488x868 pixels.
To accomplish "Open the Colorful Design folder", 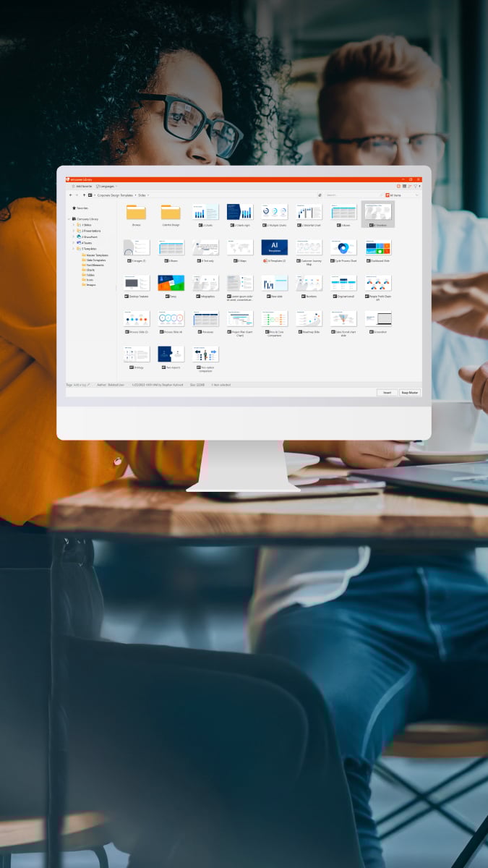I will click(x=171, y=212).
